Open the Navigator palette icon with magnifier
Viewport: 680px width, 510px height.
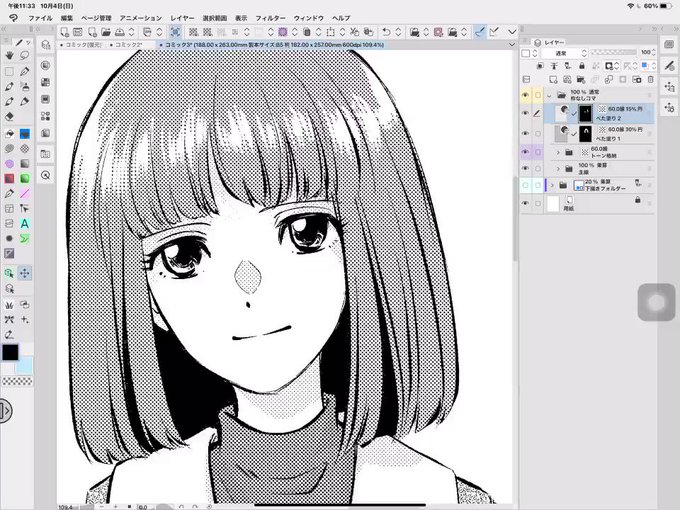45,175
